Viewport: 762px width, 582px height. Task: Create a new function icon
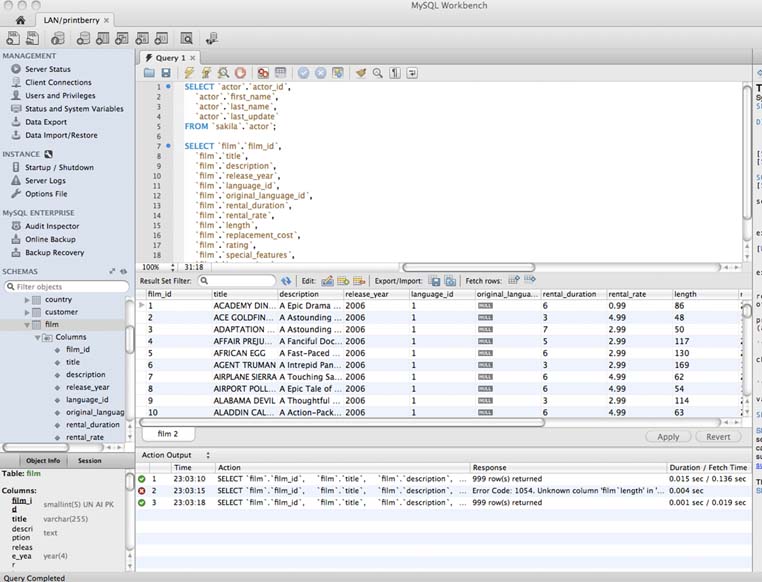(x=161, y=38)
